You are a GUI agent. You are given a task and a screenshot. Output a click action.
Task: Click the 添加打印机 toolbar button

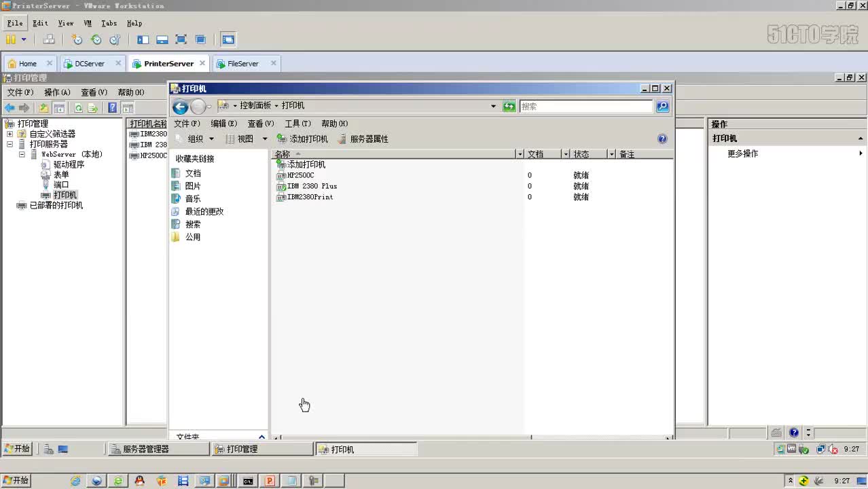pos(302,139)
